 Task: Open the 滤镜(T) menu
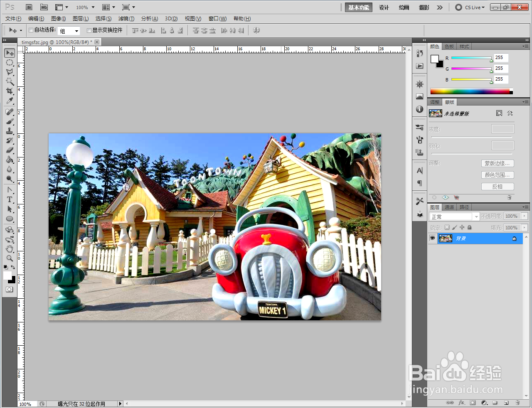(126, 19)
